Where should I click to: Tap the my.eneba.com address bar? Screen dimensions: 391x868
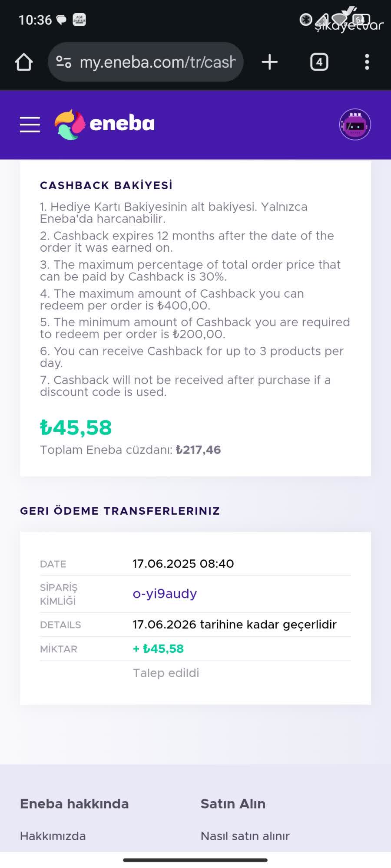tap(157, 62)
